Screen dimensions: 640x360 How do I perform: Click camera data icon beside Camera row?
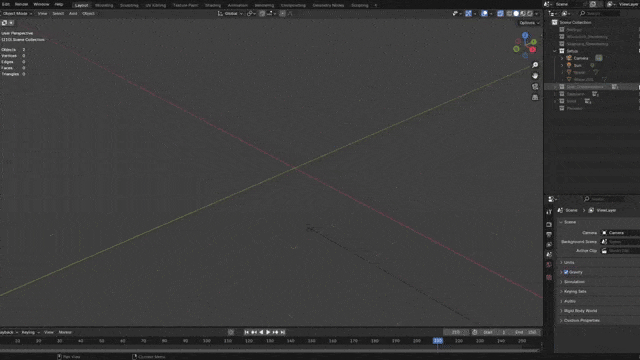point(599,58)
